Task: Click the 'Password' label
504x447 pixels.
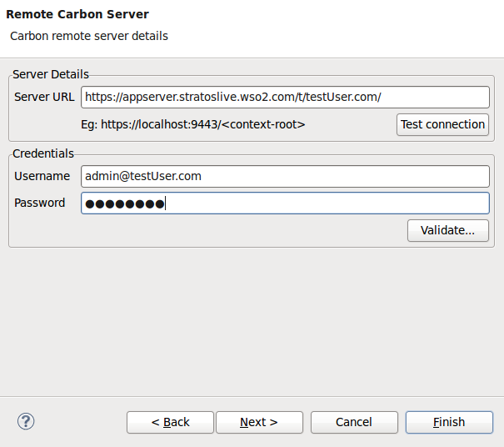Action: 39,203
